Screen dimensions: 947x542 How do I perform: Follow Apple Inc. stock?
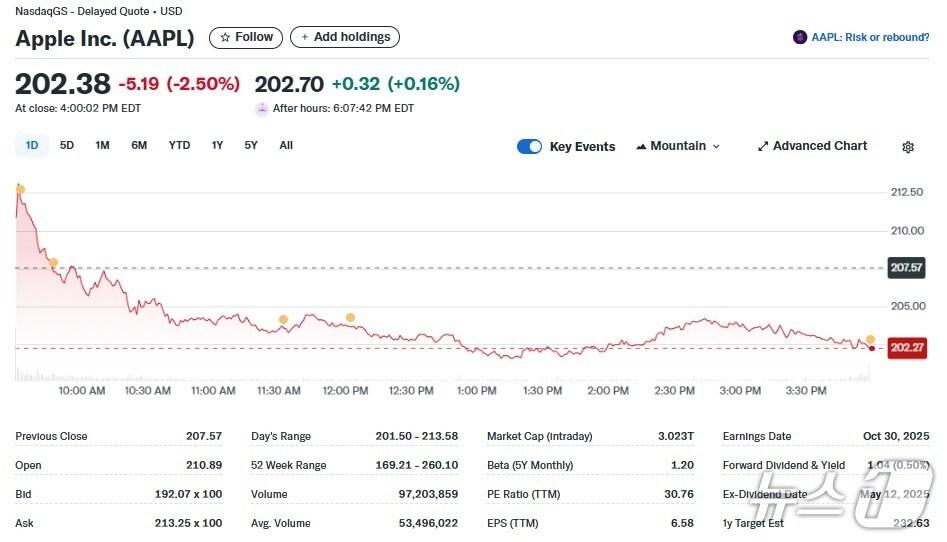click(x=245, y=37)
